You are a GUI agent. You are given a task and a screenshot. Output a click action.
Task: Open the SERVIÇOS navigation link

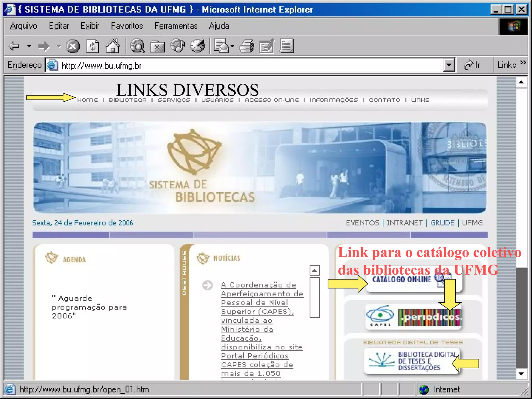point(174,100)
